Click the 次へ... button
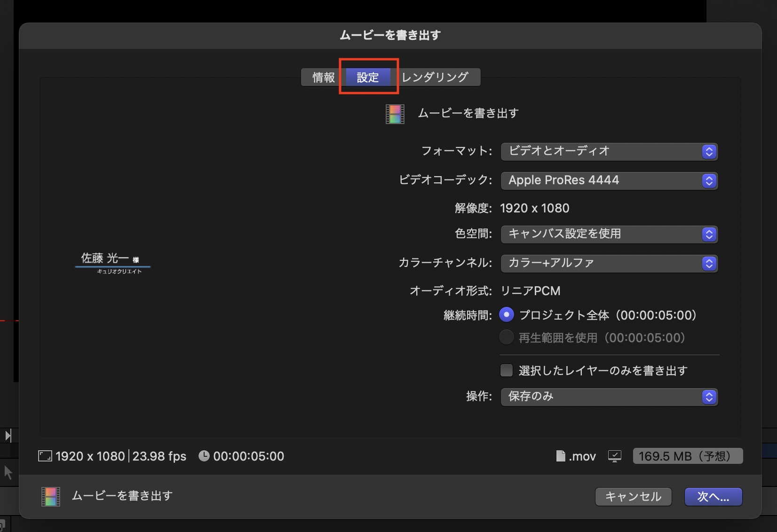The image size is (777, 532). click(x=713, y=496)
